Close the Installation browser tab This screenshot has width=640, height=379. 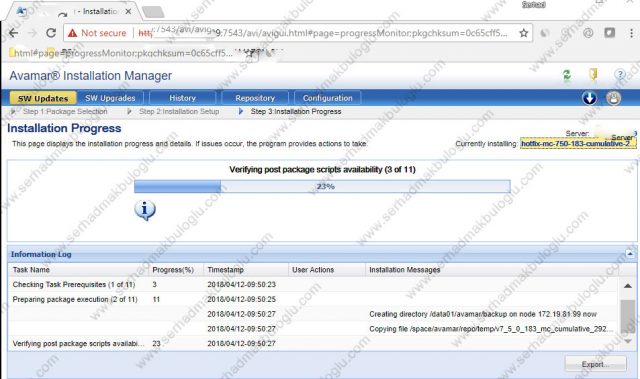(128, 11)
